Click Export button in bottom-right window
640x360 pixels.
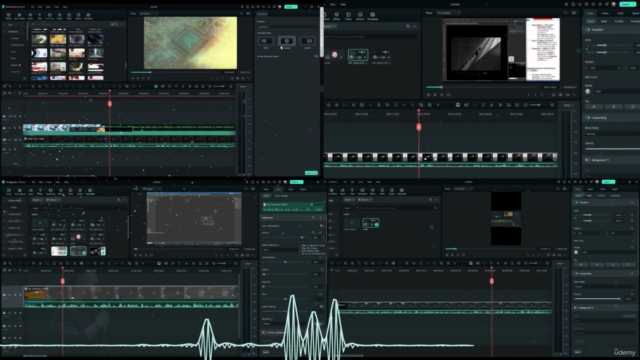(608, 182)
